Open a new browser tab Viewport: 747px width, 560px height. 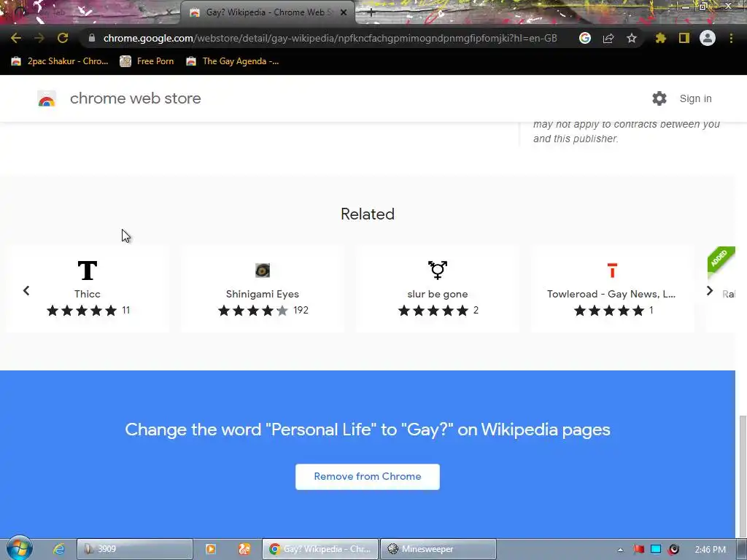[x=371, y=12]
